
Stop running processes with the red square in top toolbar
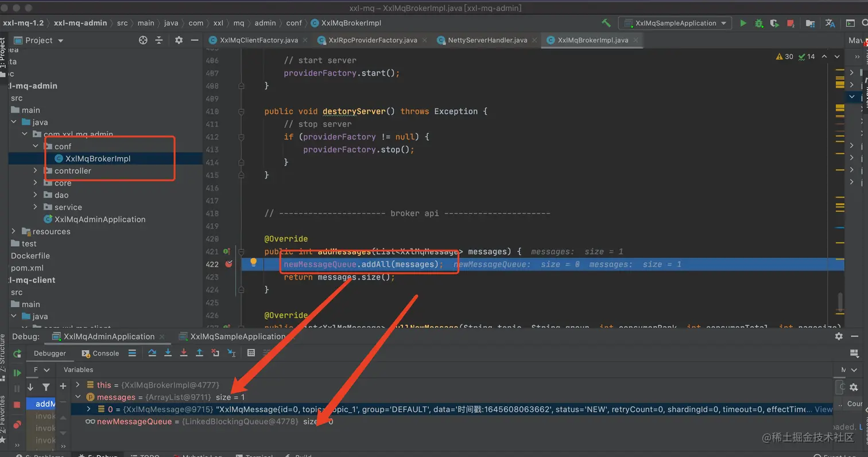click(790, 23)
